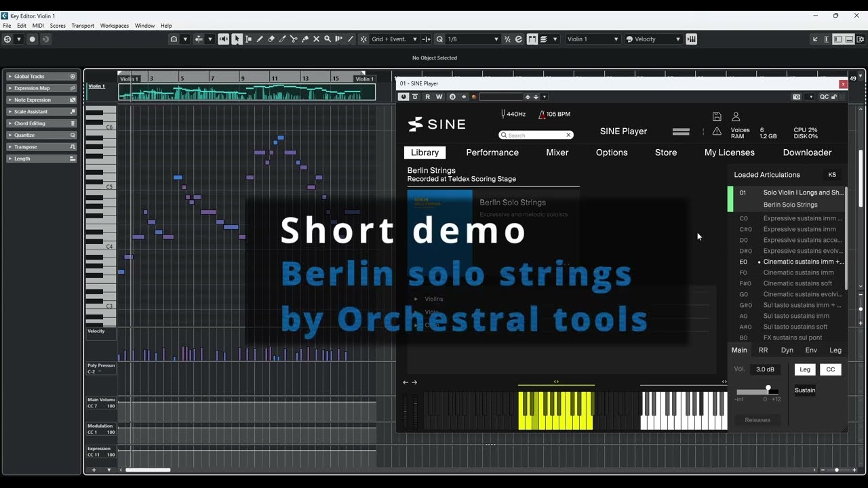Select the Cinematic sustains soft articulation
This screenshot has width=868, height=488.
[797, 283]
